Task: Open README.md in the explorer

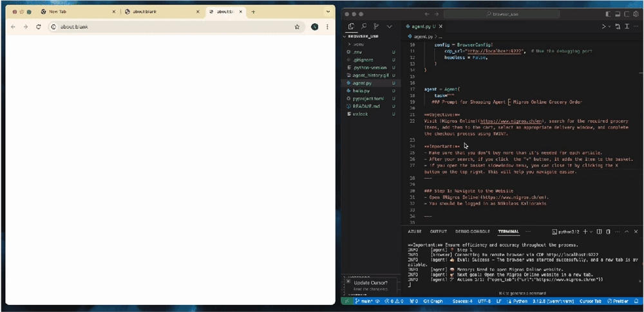Action: coord(366,106)
